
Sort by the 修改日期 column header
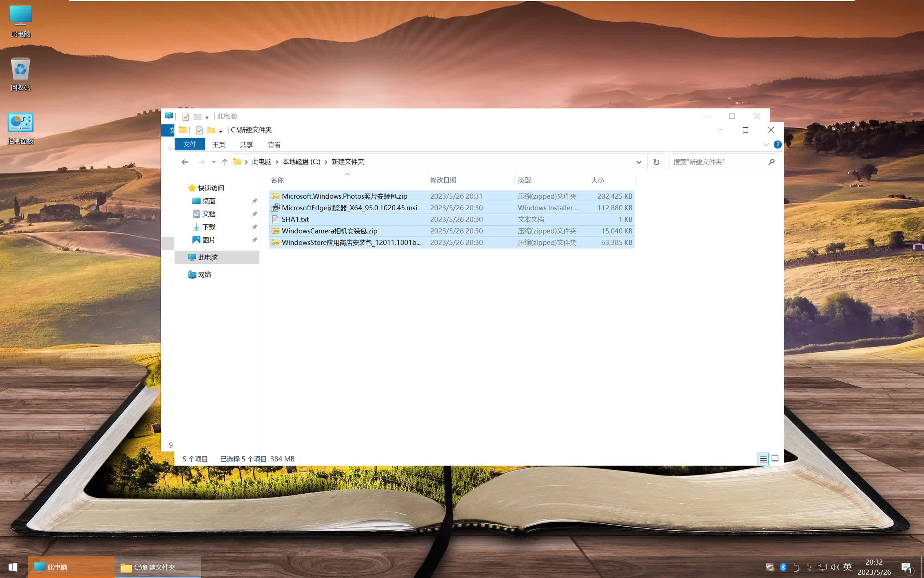[x=470, y=180]
